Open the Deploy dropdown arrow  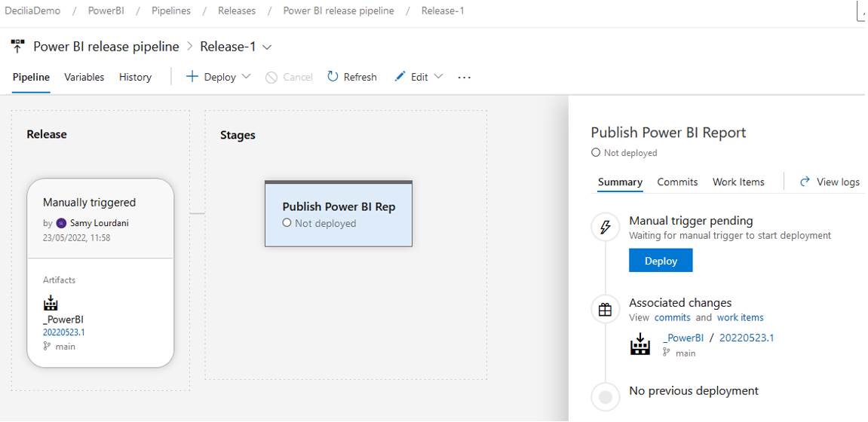coord(247,76)
